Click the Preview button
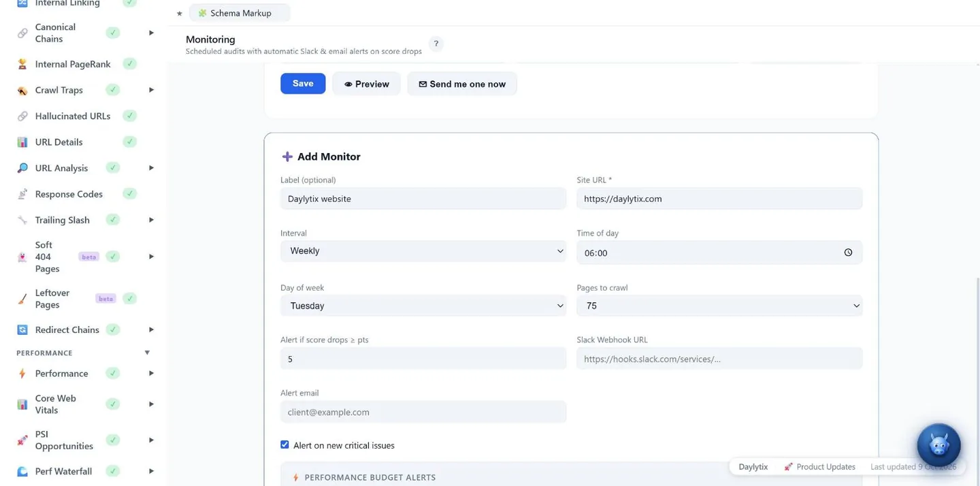The image size is (980, 486). [x=367, y=84]
